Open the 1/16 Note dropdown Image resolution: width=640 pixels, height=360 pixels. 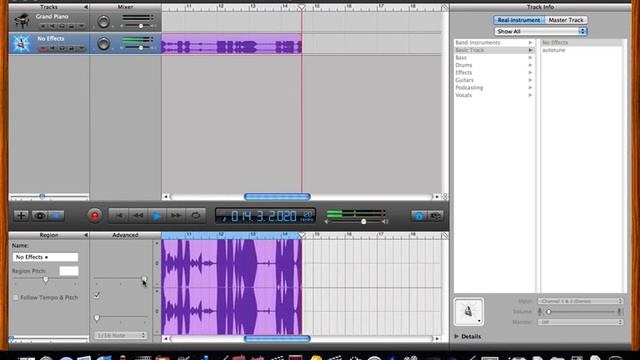pos(120,335)
